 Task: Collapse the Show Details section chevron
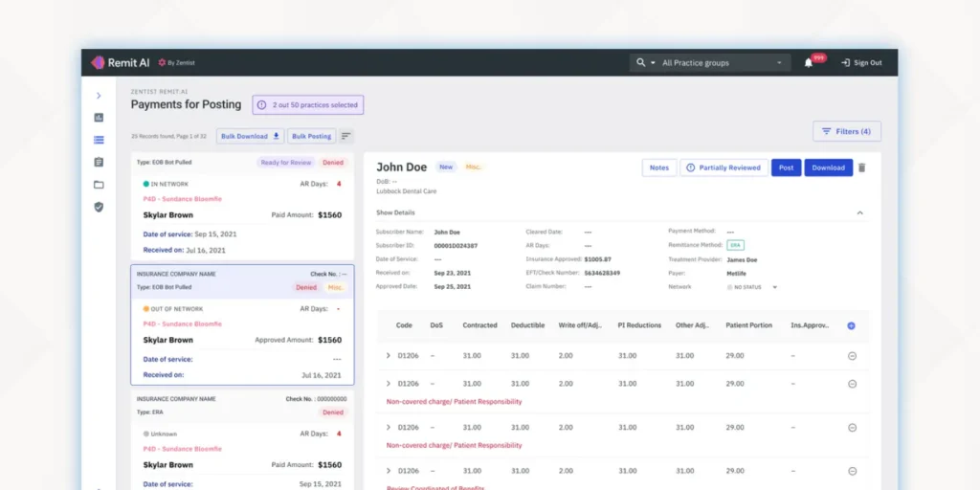click(859, 212)
